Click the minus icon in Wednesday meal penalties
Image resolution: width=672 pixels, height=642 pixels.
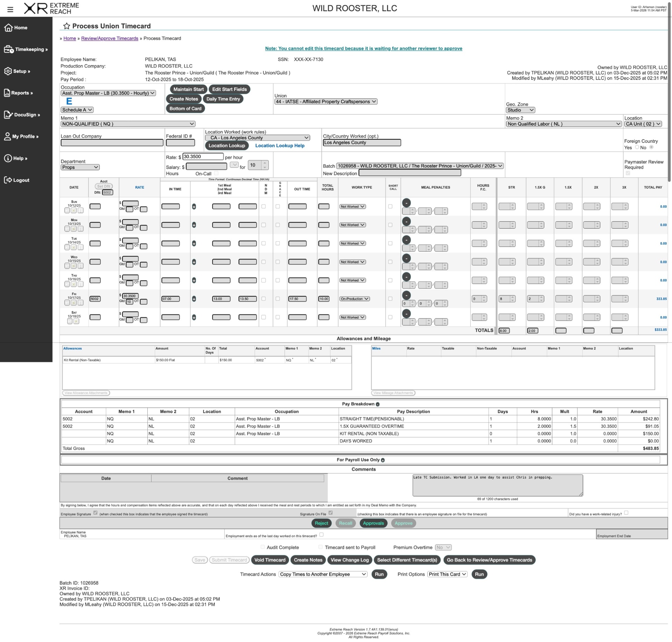tap(406, 258)
